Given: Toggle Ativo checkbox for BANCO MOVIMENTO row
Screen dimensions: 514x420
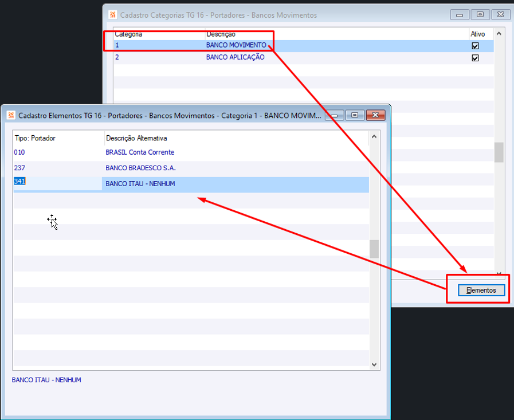Looking at the screenshot, I should pos(475,46).
